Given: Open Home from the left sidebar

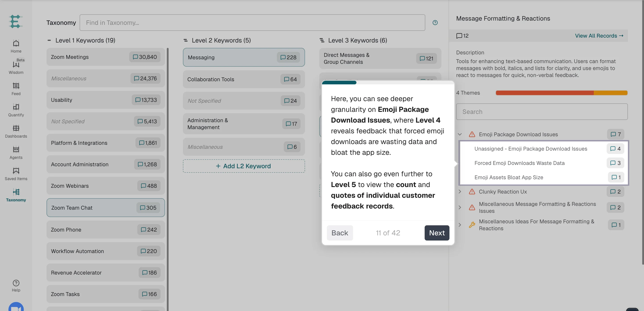Looking at the screenshot, I should point(16,46).
